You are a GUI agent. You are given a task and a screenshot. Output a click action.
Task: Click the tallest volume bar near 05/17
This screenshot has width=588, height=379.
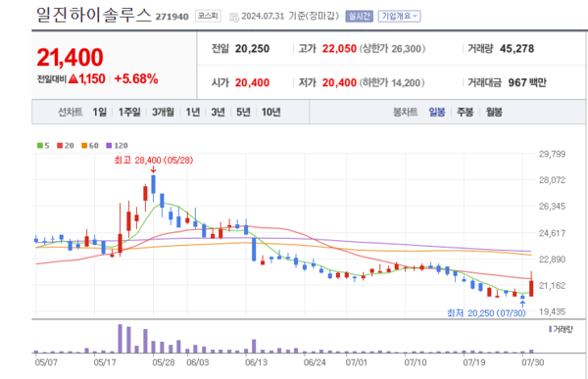point(120,339)
